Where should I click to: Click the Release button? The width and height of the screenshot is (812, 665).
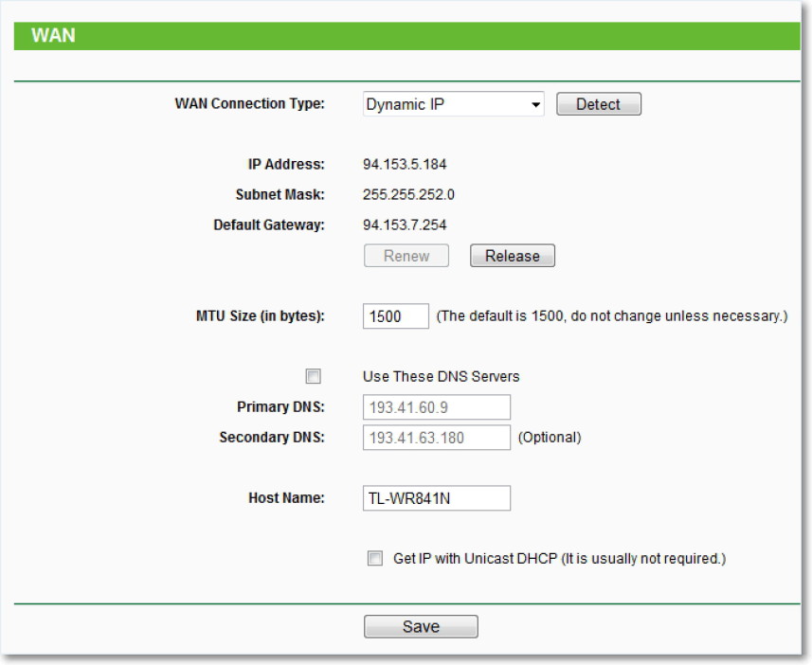pyautogui.click(x=513, y=256)
